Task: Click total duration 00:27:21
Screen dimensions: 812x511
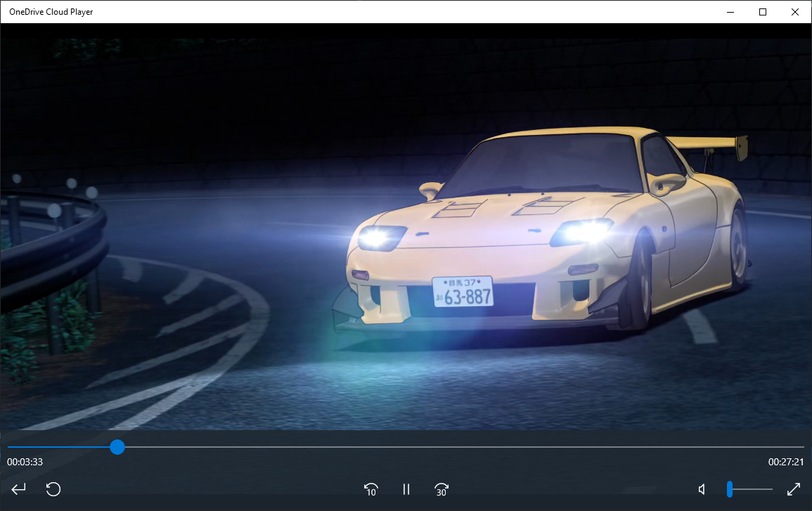Action: click(x=786, y=462)
